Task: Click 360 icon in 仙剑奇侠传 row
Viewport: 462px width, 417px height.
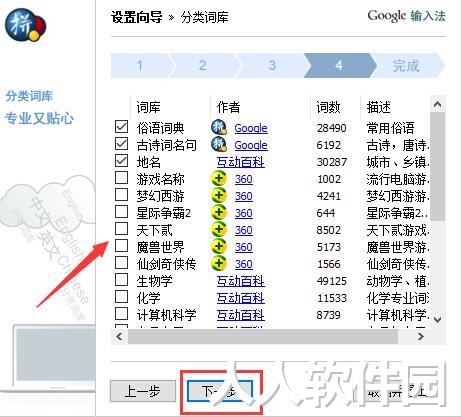Action: coord(219,263)
